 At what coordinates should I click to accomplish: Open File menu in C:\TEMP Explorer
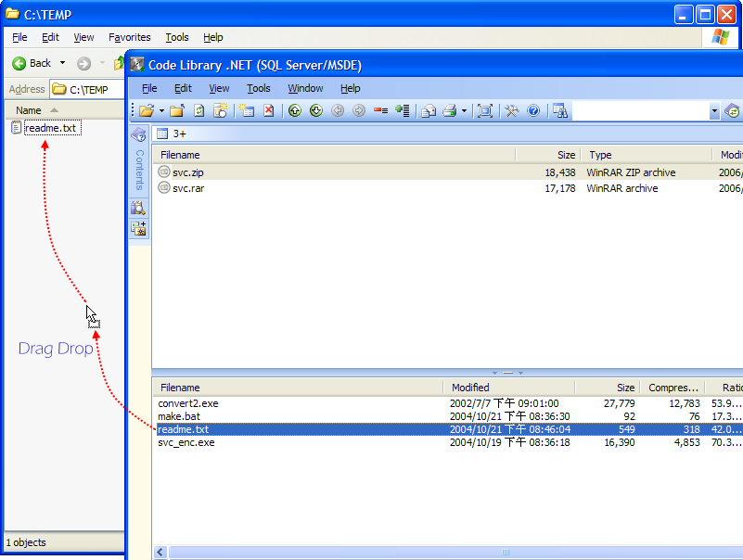(x=19, y=37)
